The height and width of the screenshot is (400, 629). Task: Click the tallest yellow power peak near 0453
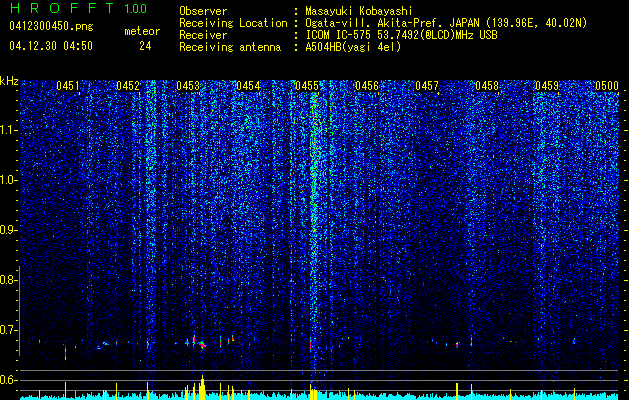[x=202, y=387]
